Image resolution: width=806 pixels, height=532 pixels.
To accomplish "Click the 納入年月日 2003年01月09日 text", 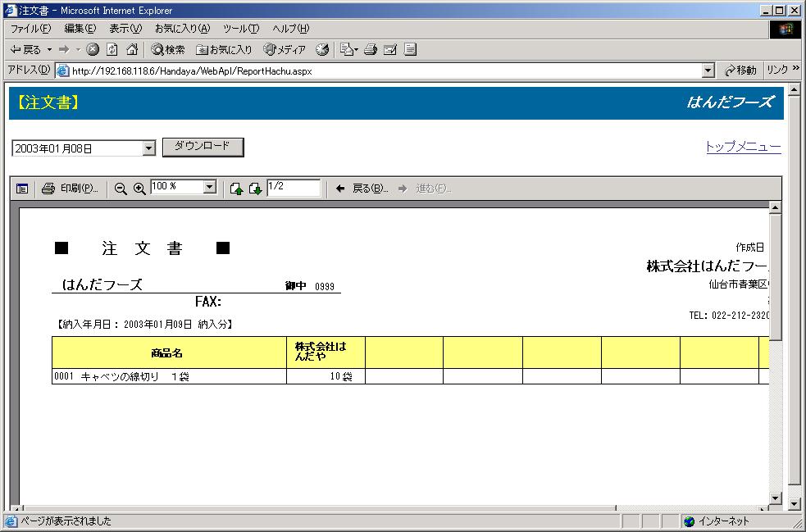I will click(143, 325).
